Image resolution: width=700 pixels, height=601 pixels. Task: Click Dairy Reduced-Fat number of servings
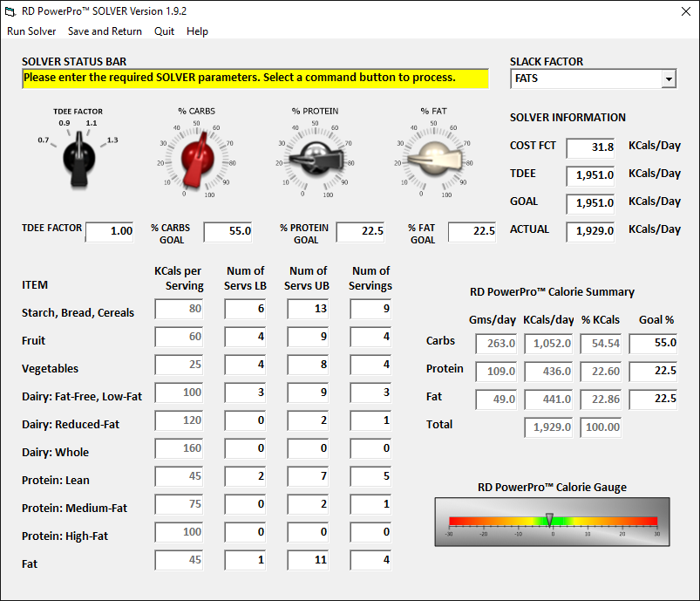(370, 421)
